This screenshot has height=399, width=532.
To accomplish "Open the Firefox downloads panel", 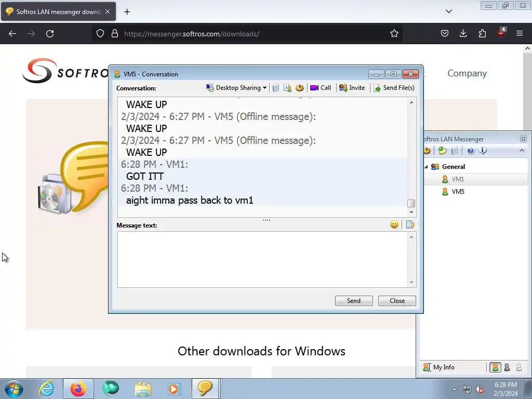I will point(463,34).
